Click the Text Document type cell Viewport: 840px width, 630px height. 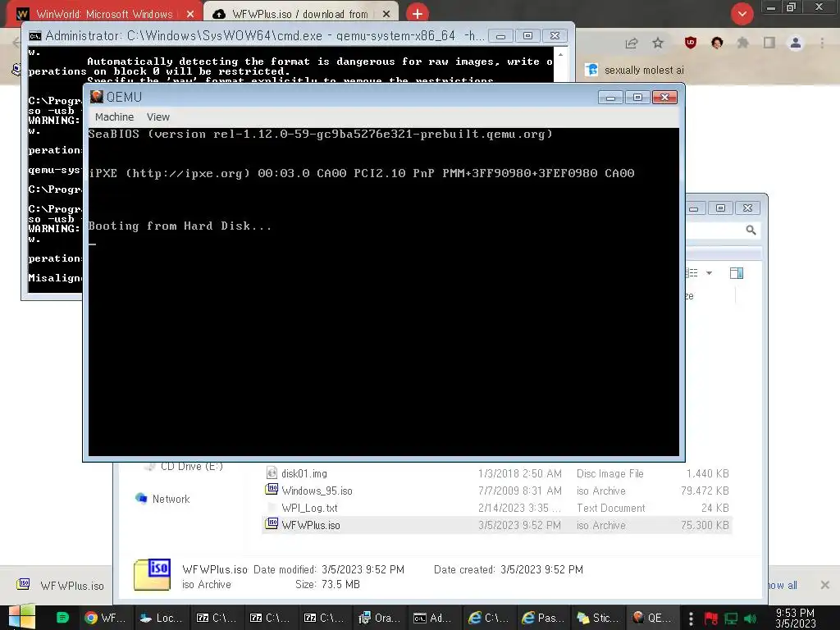pyautogui.click(x=610, y=508)
